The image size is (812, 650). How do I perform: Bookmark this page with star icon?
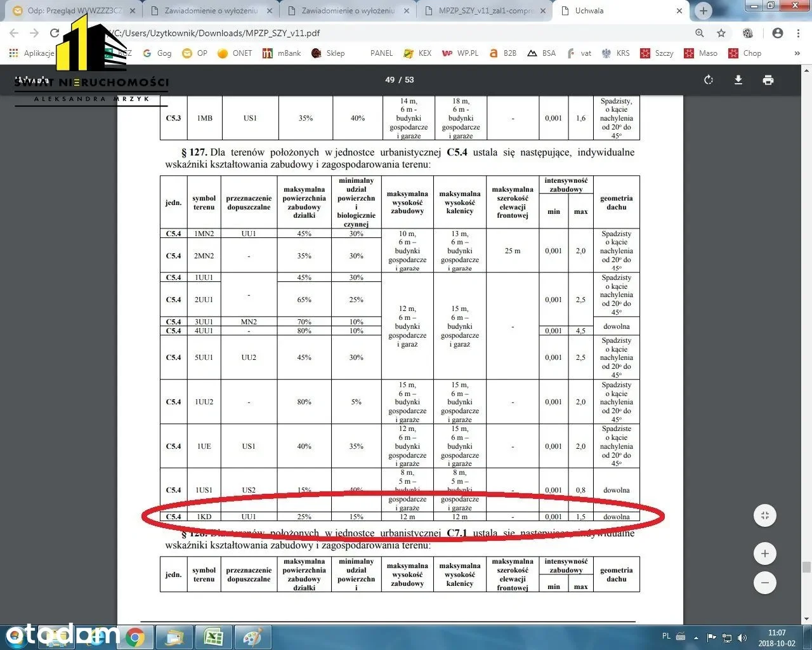click(721, 33)
